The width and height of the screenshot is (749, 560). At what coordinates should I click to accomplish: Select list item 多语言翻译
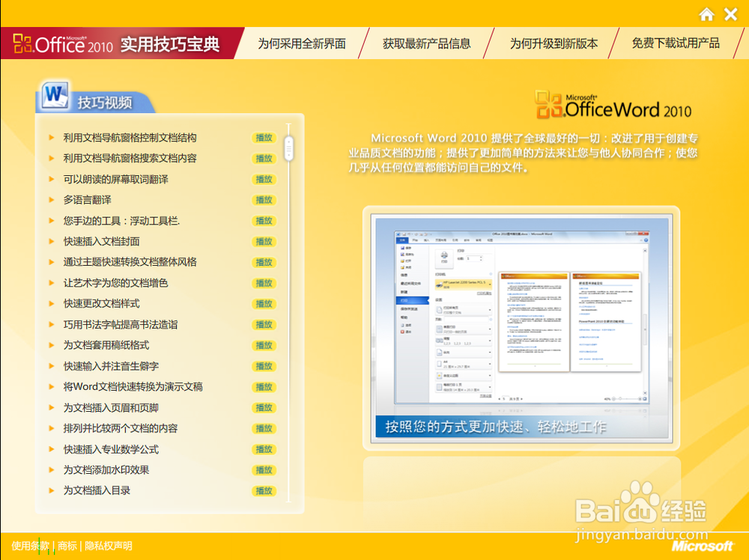pos(87,200)
